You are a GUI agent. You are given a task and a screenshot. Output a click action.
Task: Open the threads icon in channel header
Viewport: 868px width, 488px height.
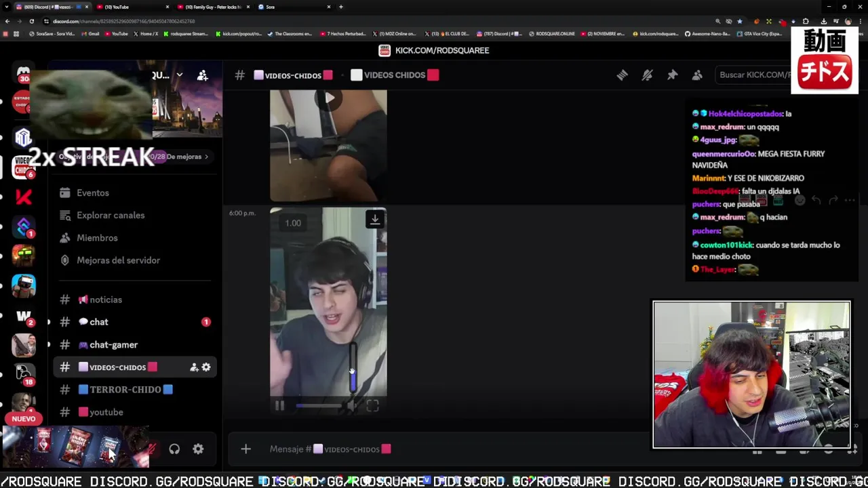pyautogui.click(x=622, y=75)
